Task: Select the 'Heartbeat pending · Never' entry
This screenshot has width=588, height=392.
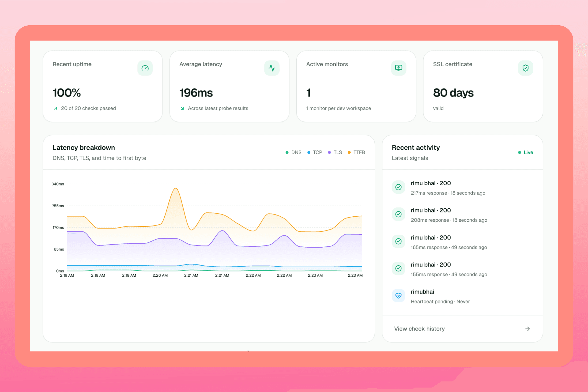Action: tap(462, 296)
